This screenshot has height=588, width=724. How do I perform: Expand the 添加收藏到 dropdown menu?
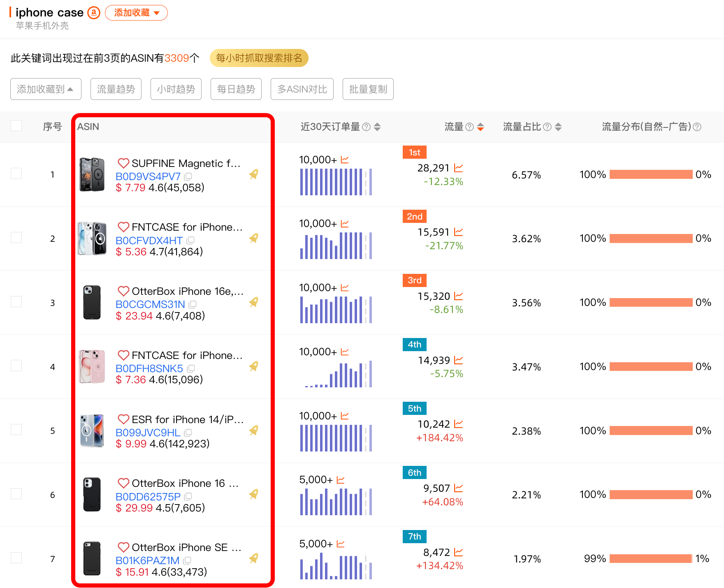coord(46,89)
